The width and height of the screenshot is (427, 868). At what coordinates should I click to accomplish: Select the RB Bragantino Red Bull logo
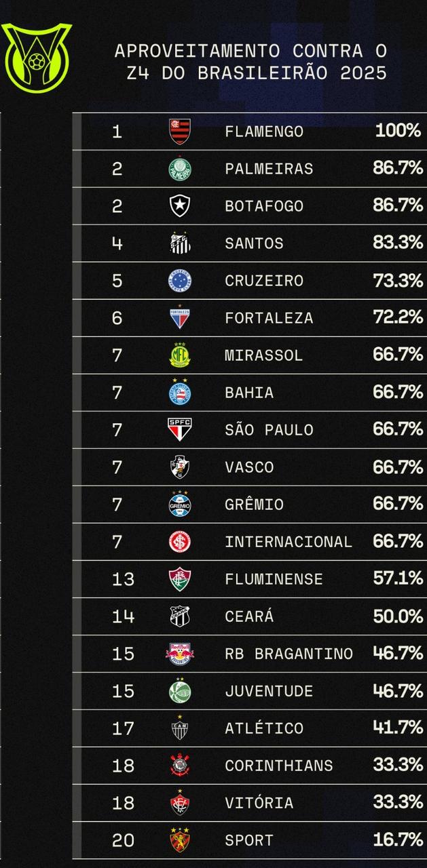pos(180,654)
